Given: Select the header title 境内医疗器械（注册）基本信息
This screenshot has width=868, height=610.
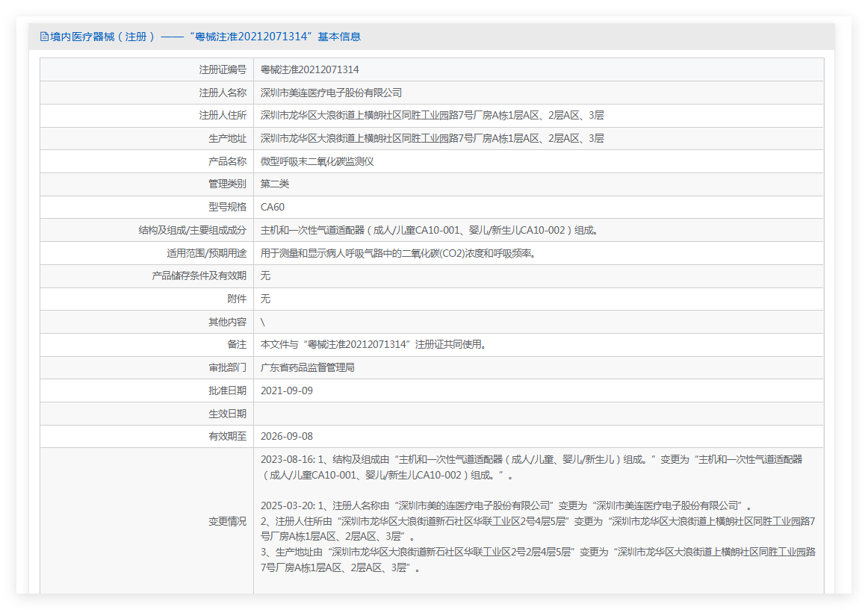Looking at the screenshot, I should [205, 37].
